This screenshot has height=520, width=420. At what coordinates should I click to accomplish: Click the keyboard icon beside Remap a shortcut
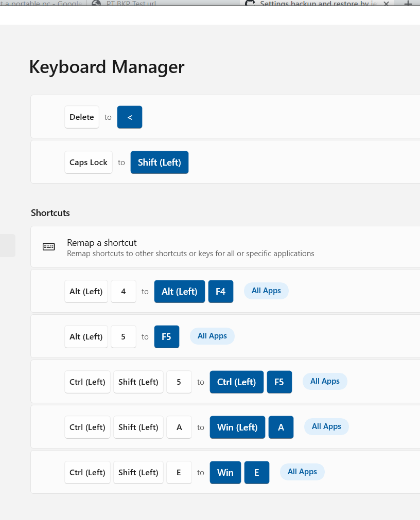point(49,247)
